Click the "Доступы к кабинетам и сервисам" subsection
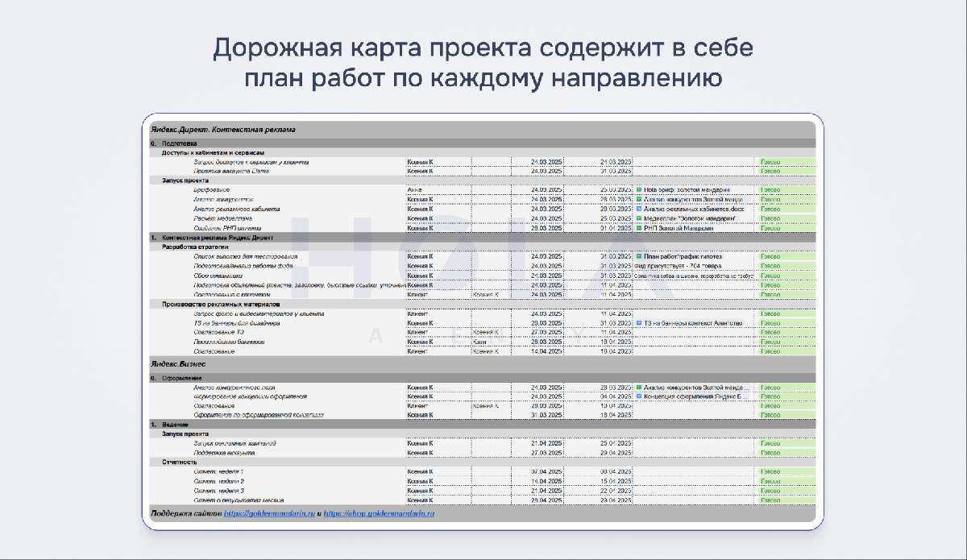 tap(214, 152)
